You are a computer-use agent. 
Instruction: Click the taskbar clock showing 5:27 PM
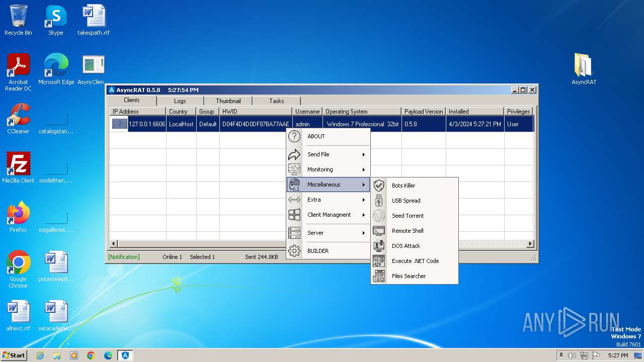(618, 355)
